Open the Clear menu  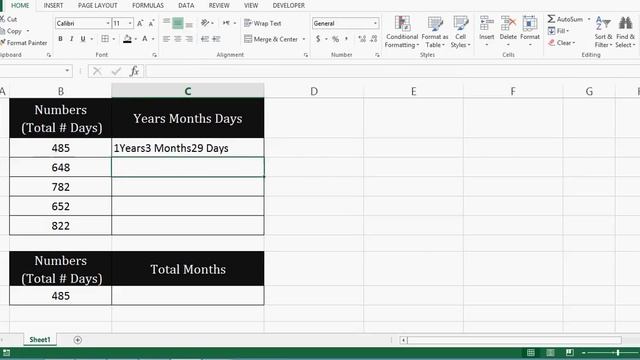[562, 42]
